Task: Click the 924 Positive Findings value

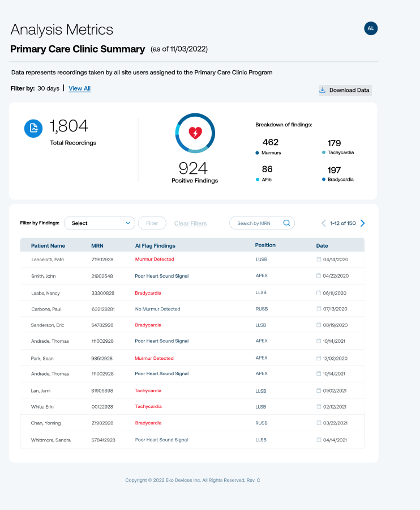Action: pos(193,168)
